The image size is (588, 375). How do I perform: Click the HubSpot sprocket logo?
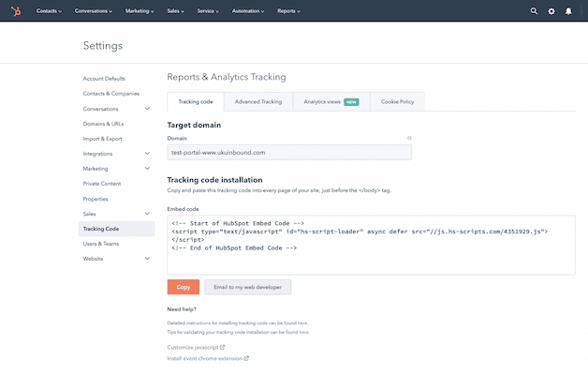pyautogui.click(x=16, y=11)
